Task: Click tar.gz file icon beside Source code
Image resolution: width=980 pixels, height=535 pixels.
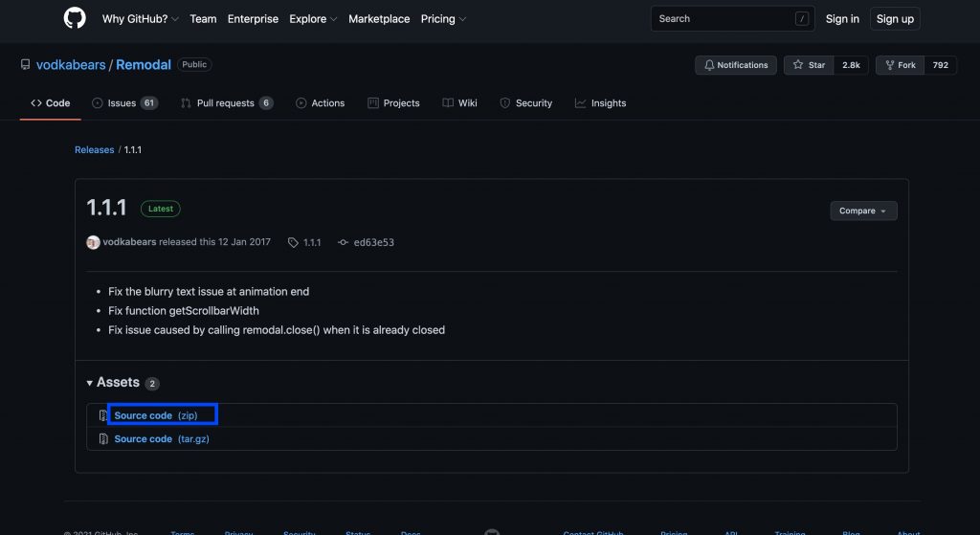Action: tap(103, 439)
